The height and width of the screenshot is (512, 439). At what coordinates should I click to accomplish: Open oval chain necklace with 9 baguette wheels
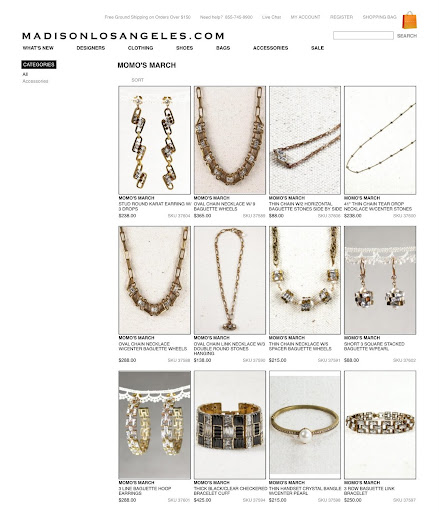pos(230,140)
